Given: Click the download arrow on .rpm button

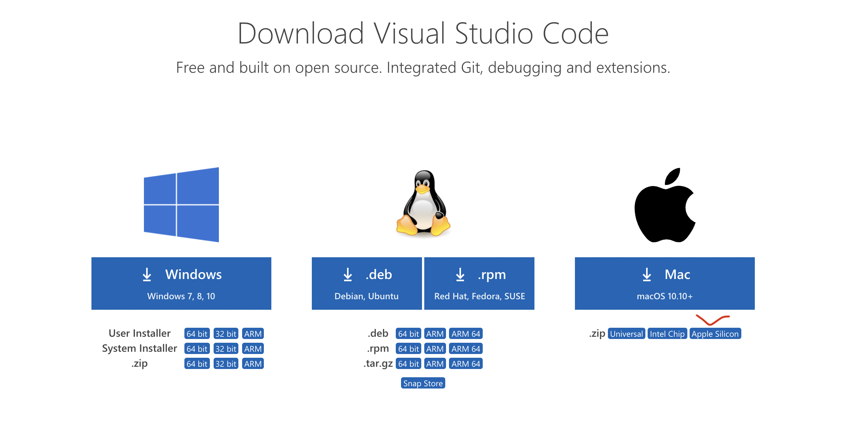Looking at the screenshot, I should pos(460,274).
